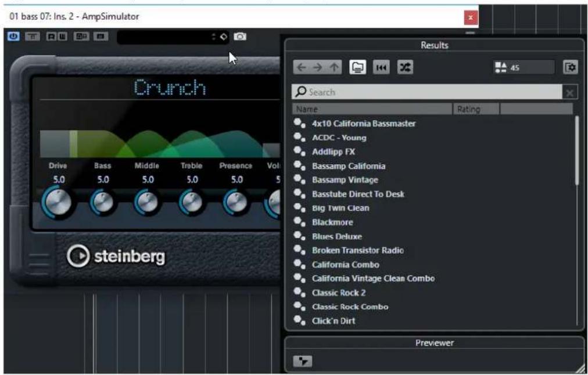Viewport: 588px width, 375px height.
Task: Enable Read automation (R) button
Action: pyautogui.click(x=51, y=37)
